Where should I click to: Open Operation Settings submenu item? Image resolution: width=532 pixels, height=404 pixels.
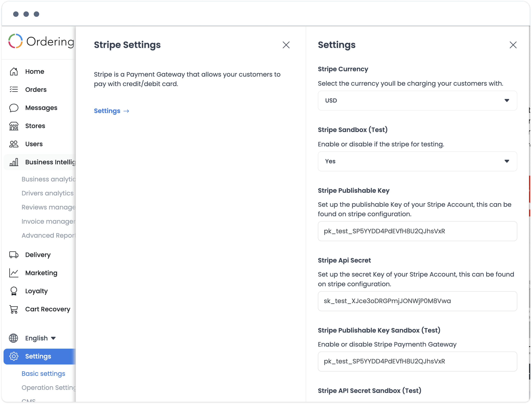[49, 387]
